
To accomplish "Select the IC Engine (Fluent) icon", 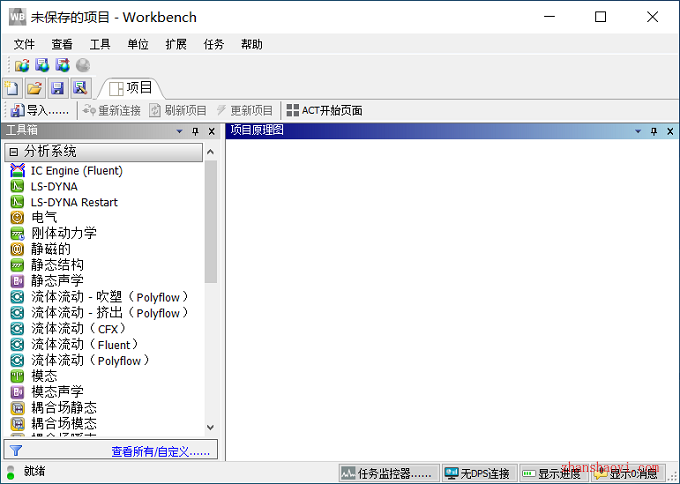I will 17,170.
